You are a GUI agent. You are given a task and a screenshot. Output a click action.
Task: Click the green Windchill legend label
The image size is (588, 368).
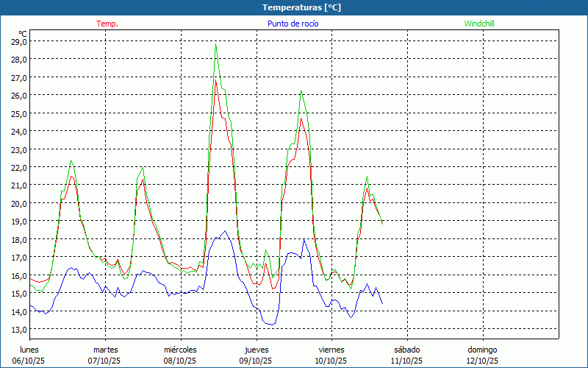478,24
